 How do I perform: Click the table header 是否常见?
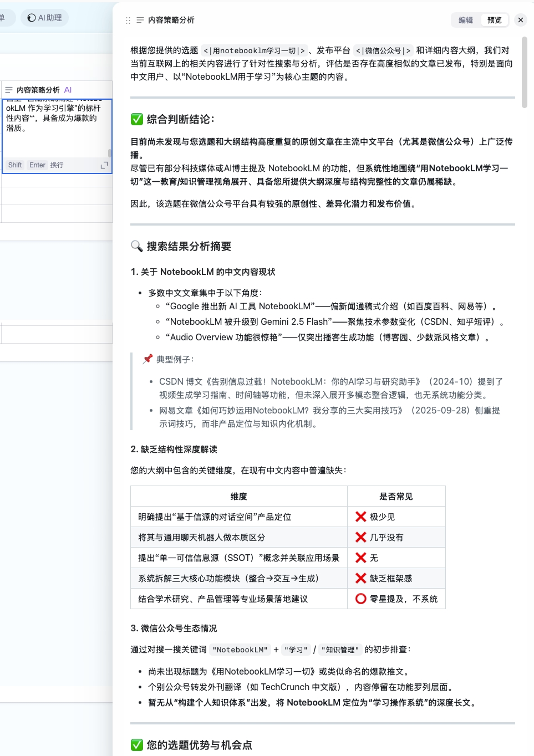(x=396, y=496)
